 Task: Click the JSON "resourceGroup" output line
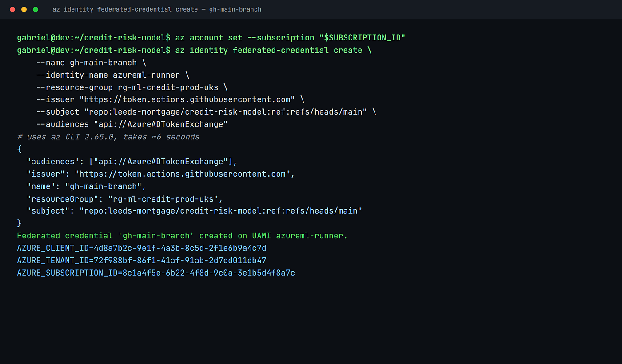(x=125, y=199)
